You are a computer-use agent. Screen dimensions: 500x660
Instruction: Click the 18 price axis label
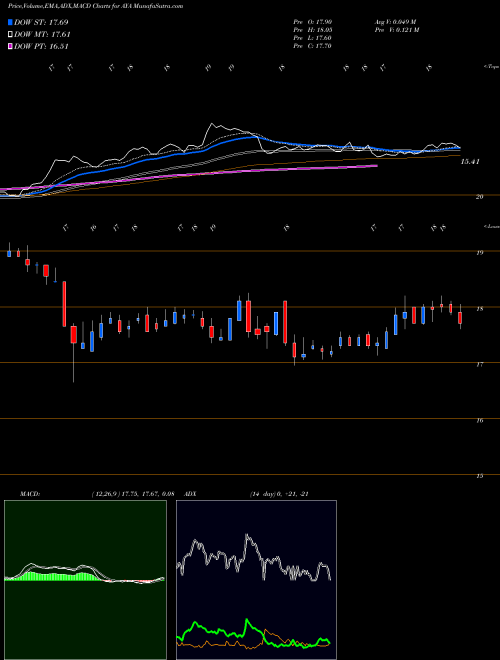coord(479,309)
